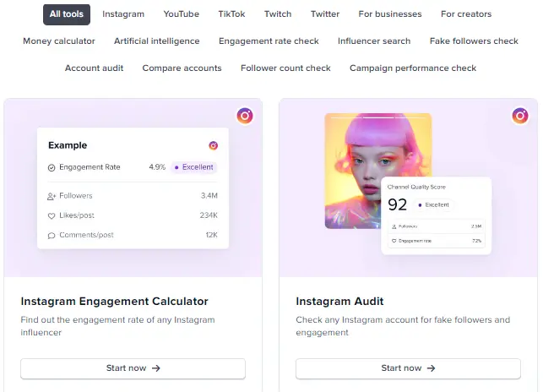Open the For creators filter
Viewport: 543px width, 392px height.
point(466,14)
